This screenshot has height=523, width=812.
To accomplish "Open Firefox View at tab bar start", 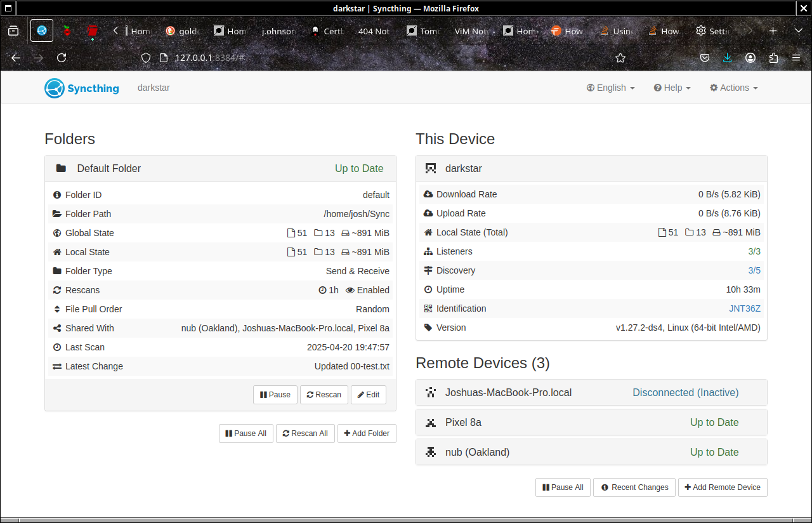I will click(x=13, y=30).
